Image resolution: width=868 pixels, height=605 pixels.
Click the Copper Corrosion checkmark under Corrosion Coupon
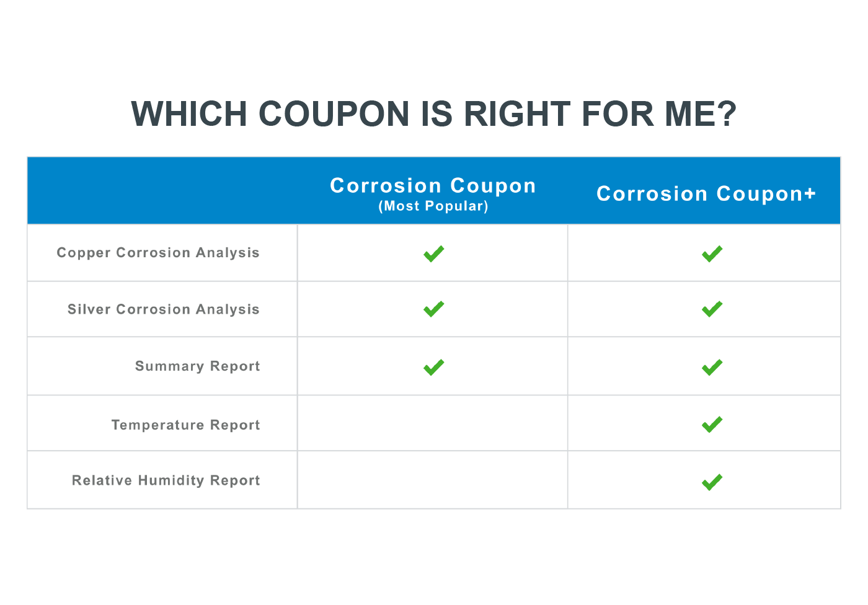(433, 254)
